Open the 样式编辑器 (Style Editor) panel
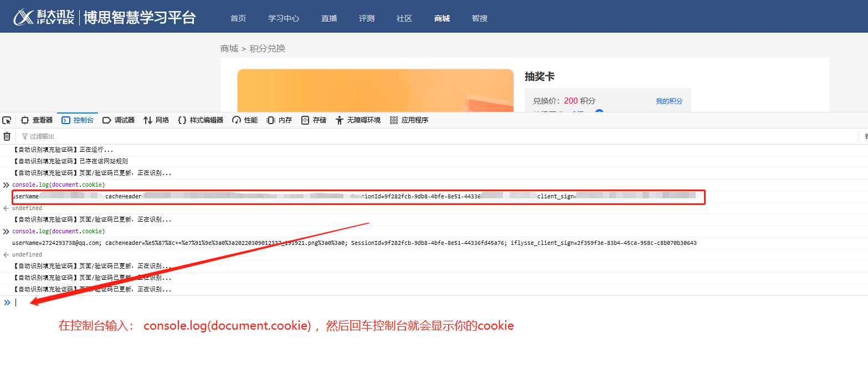868x374 pixels. tap(201, 120)
